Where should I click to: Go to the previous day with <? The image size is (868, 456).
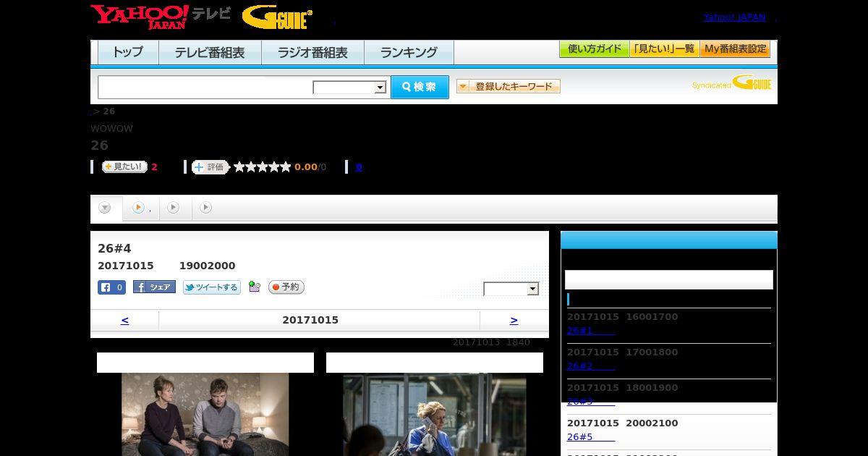pyautogui.click(x=124, y=320)
